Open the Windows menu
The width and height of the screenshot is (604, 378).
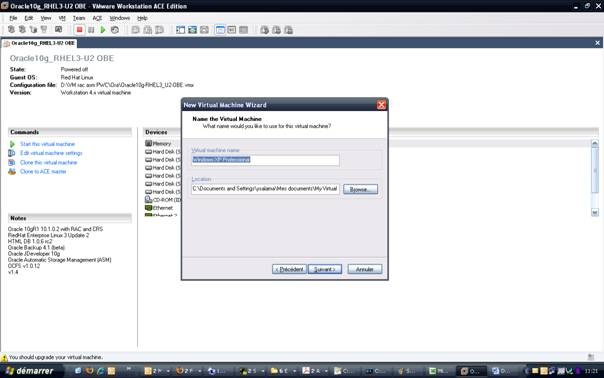click(119, 18)
